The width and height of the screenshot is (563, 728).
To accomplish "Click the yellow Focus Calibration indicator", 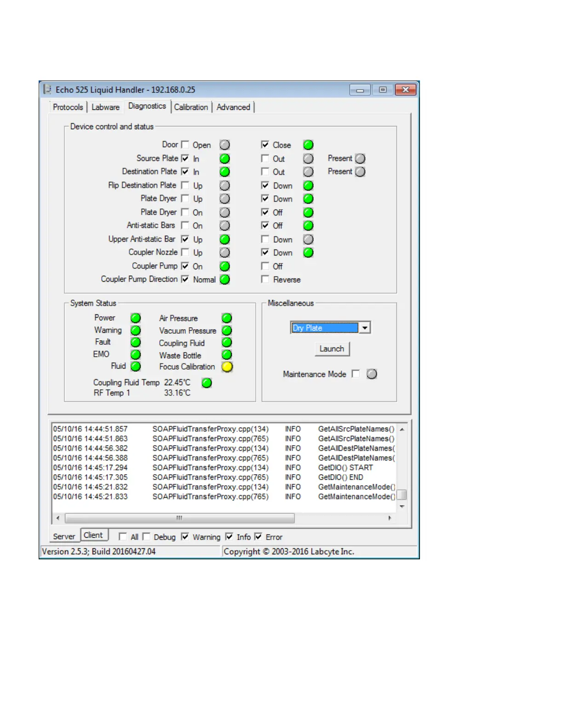I will pyautogui.click(x=227, y=367).
